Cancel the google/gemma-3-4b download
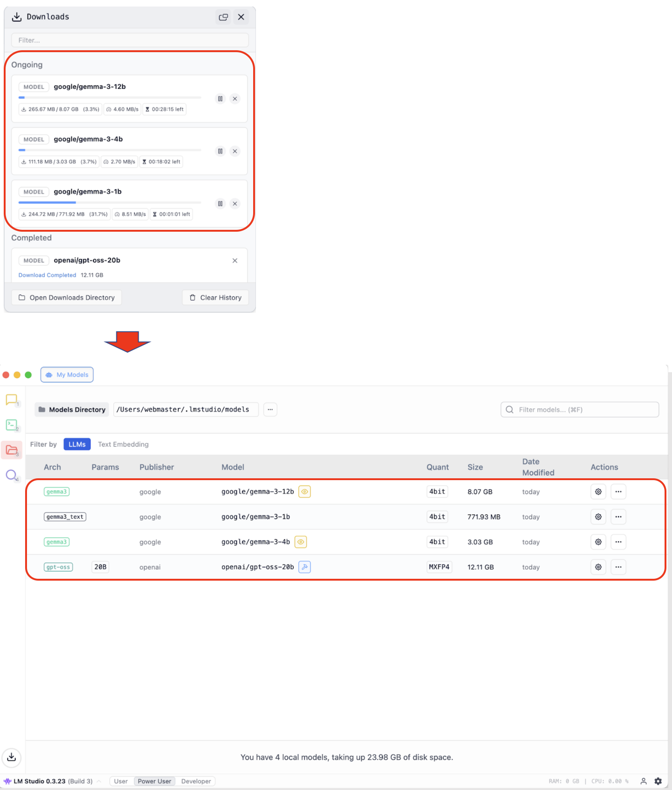Viewport: 672px width, 790px height. (235, 151)
